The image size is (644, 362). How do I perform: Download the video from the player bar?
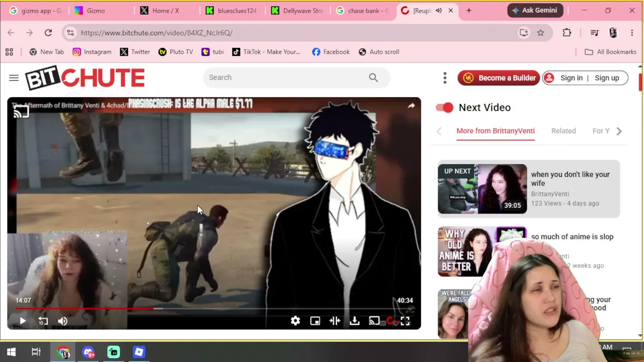coord(355,321)
